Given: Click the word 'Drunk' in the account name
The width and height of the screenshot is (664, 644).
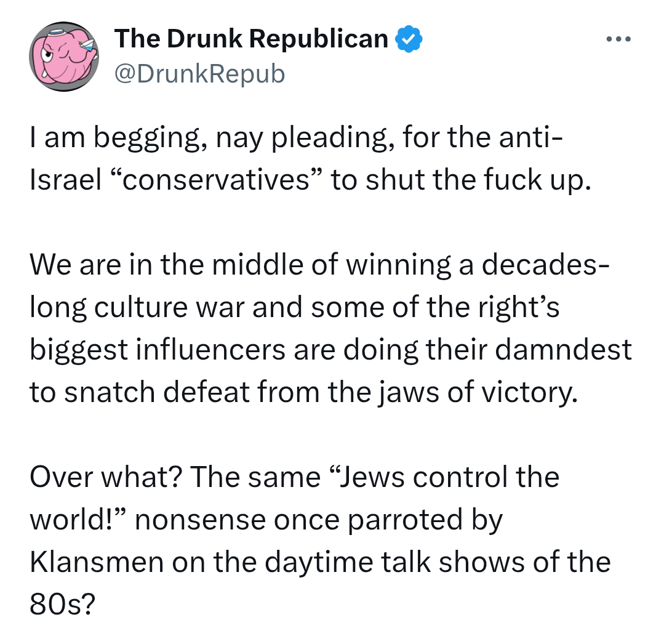Looking at the screenshot, I should click(204, 39).
